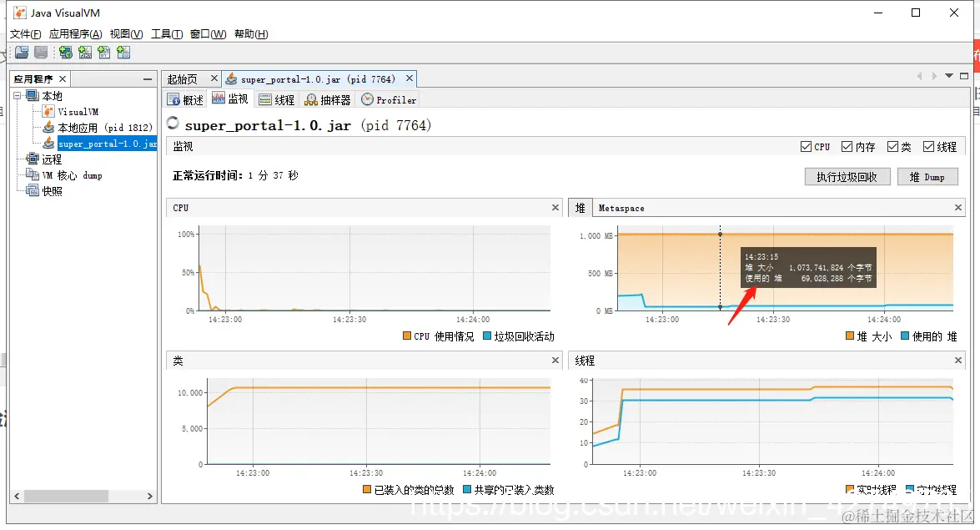Switch to the 概述 tab
This screenshot has height=530, width=980.
[186, 99]
